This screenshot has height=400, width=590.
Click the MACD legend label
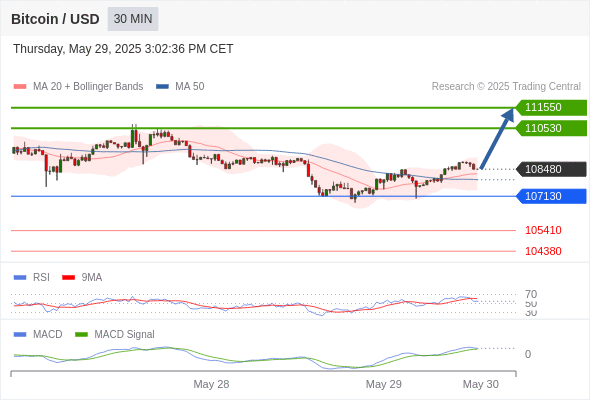click(48, 335)
